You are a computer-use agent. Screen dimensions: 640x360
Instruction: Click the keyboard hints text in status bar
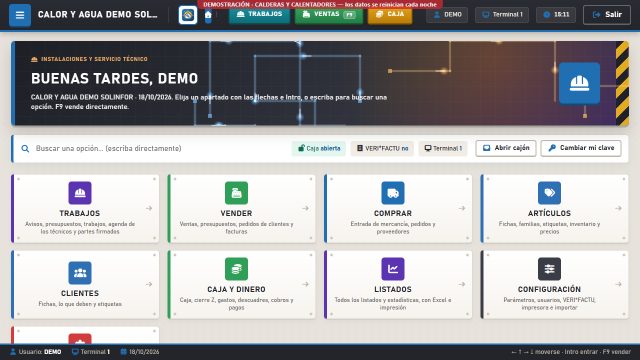[571, 352]
